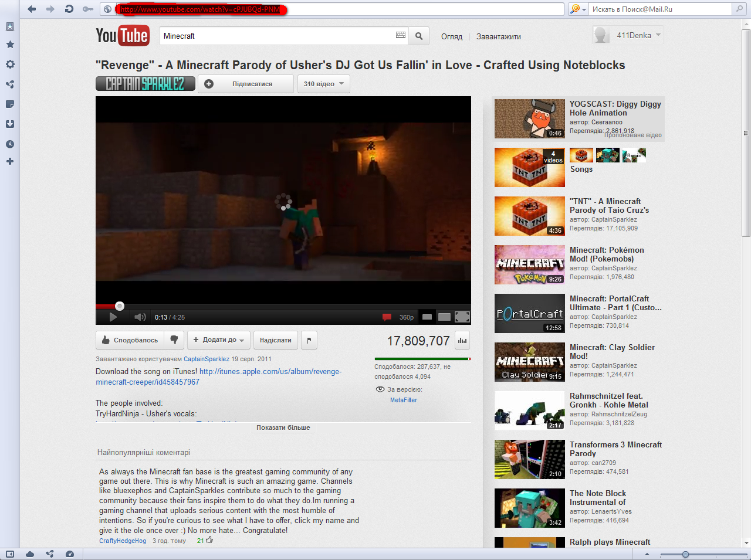This screenshot has width=751, height=560.
Task: Enter fullscreen mode in the player
Action: click(x=462, y=317)
